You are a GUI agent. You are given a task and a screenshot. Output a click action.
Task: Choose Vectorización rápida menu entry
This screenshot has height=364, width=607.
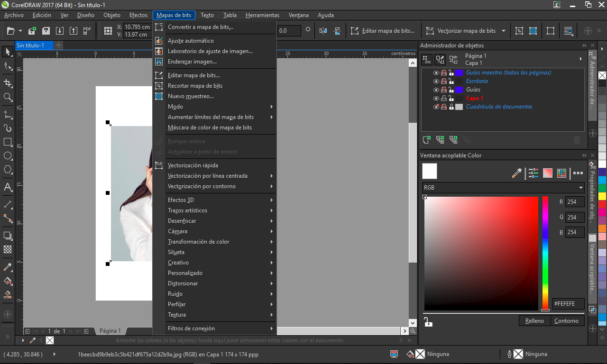tap(214, 165)
